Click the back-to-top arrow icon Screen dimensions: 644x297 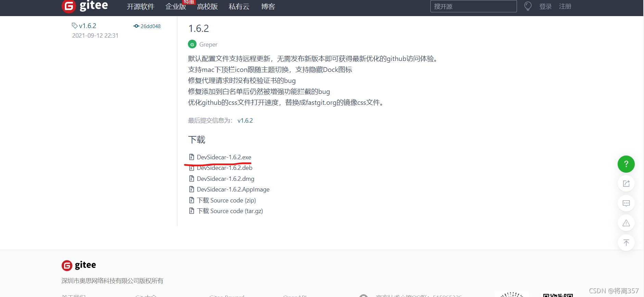pos(626,243)
